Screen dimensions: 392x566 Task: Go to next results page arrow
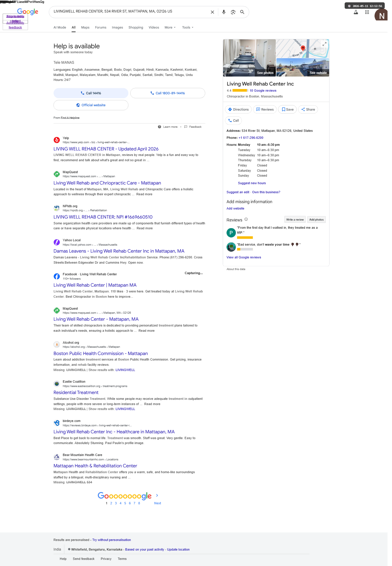coord(157,495)
